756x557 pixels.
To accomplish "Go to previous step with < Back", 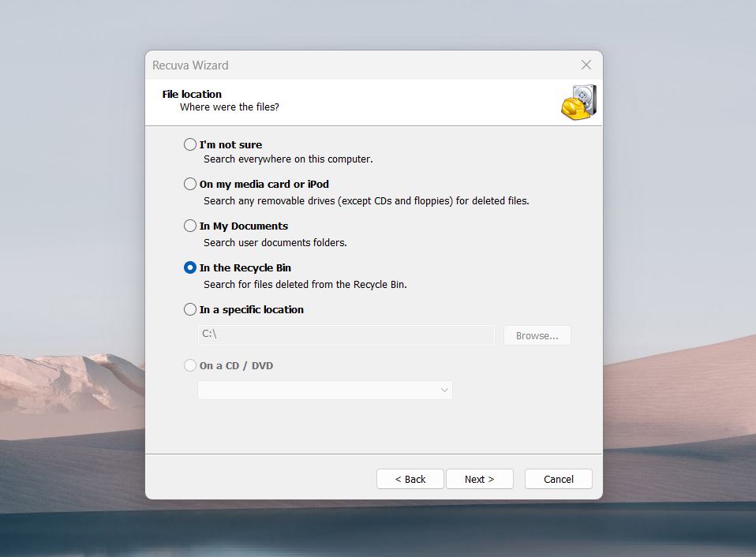I will [x=410, y=479].
